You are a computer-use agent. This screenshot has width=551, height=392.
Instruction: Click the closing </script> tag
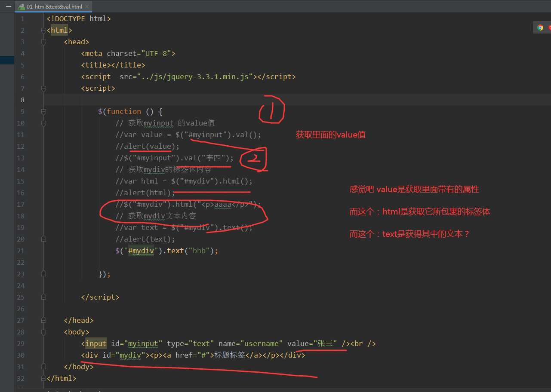(x=100, y=297)
